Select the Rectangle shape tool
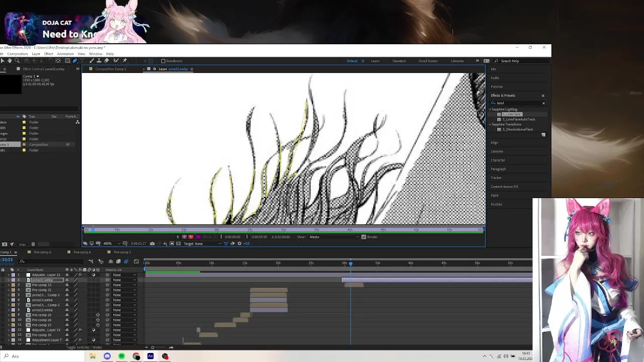The width and height of the screenshot is (644, 362). click(67, 60)
